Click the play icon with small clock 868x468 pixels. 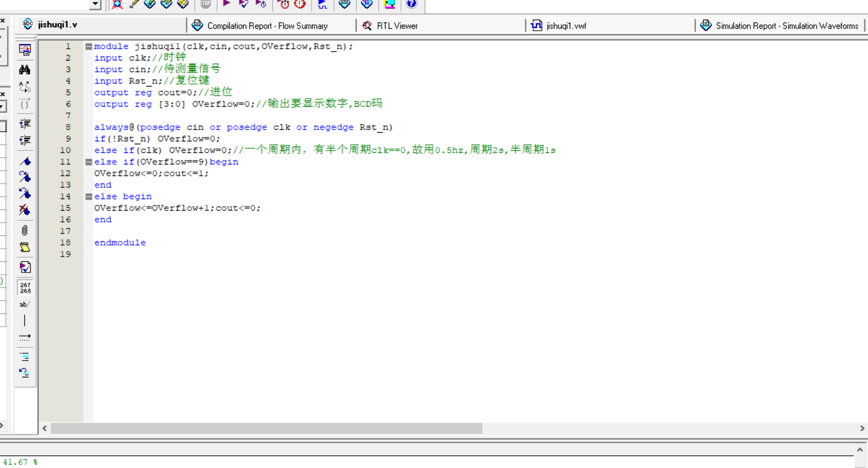(x=261, y=4)
